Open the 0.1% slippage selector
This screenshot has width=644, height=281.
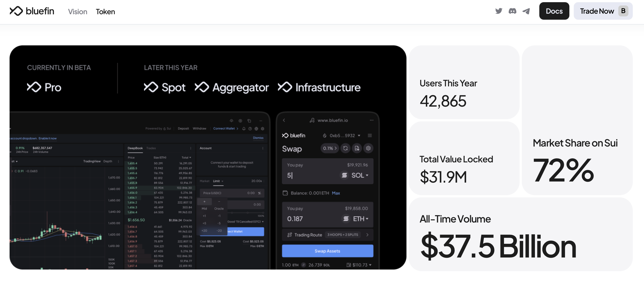click(330, 148)
